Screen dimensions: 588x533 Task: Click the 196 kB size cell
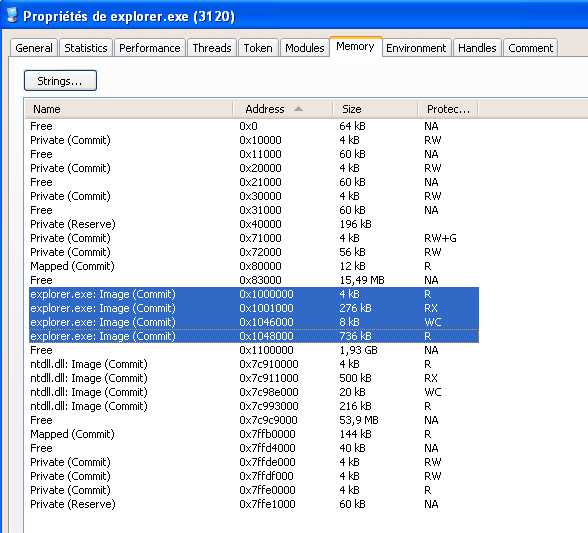tap(355, 224)
